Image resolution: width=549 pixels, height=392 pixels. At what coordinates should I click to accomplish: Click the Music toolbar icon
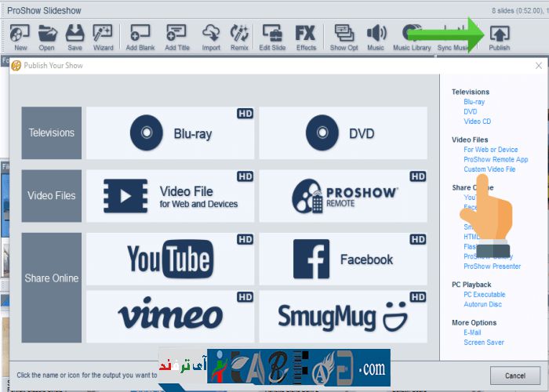376,36
